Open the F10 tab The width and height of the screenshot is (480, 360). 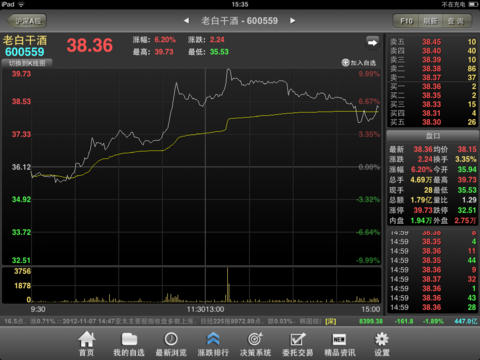(x=406, y=21)
